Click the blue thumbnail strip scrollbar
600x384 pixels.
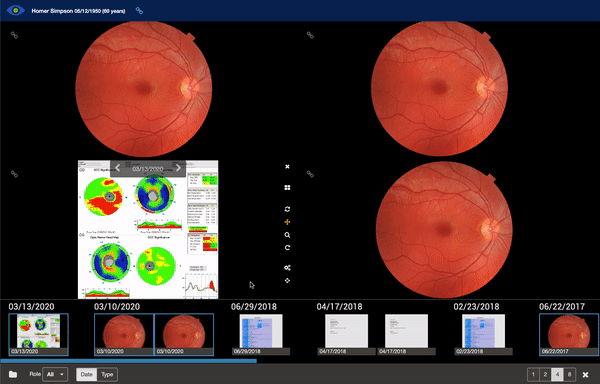(129, 361)
